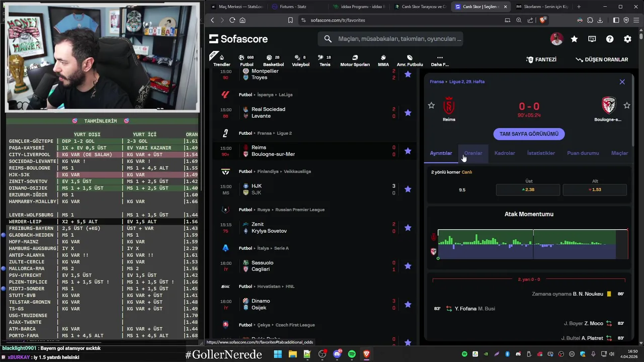This screenshot has width=644, height=362.
Task: Open the user profile avatar
Action: click(x=556, y=39)
